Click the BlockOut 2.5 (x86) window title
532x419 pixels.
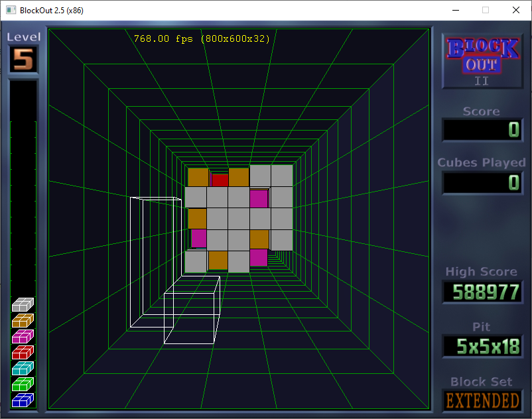coord(52,11)
